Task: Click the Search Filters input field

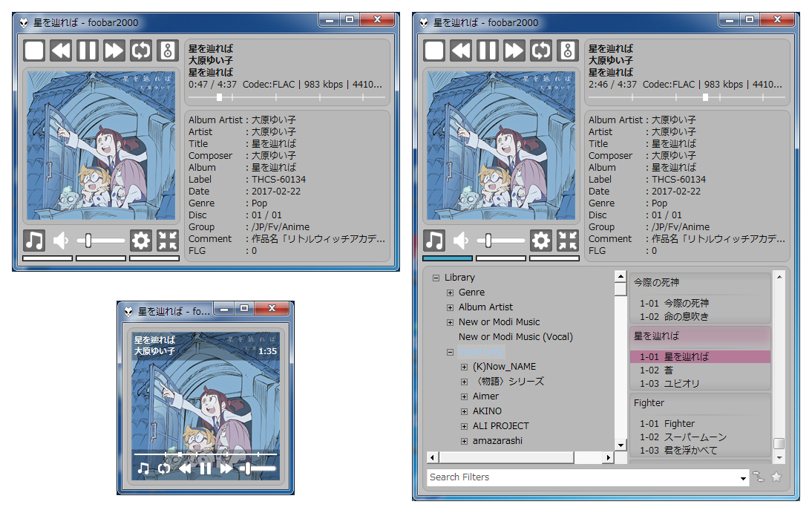Action: click(x=582, y=477)
